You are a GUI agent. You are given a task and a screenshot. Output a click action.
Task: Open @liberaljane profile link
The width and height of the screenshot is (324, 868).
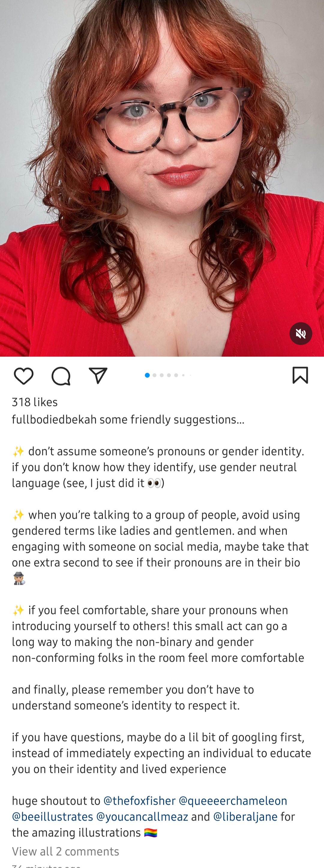[245, 816]
